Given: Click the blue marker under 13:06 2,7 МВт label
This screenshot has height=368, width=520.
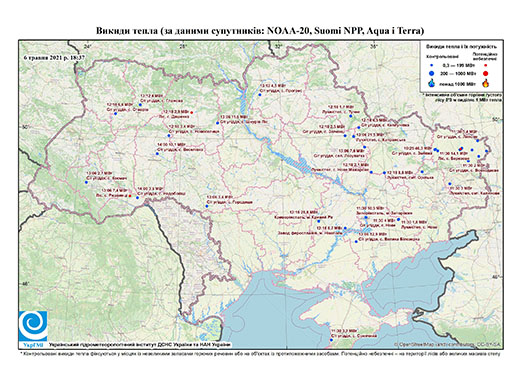Looking at the screenshot, I should tap(86, 182).
